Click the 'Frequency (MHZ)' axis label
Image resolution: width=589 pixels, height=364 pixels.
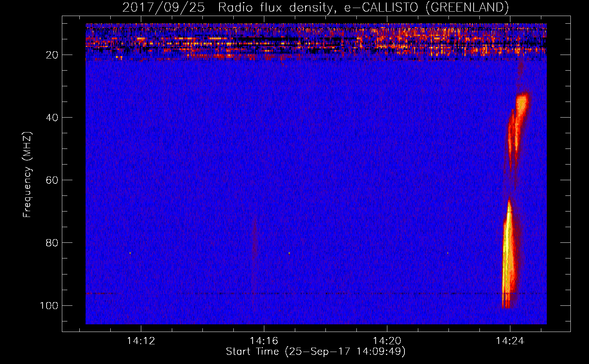click(27, 175)
